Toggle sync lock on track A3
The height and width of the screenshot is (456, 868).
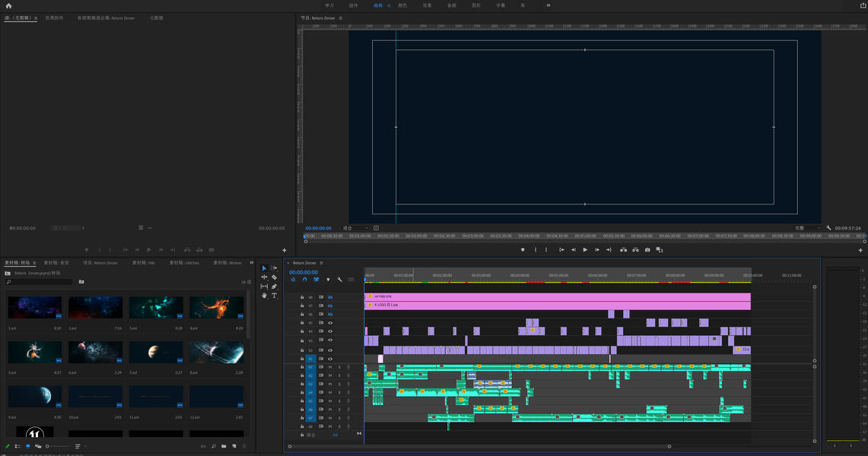tap(321, 384)
